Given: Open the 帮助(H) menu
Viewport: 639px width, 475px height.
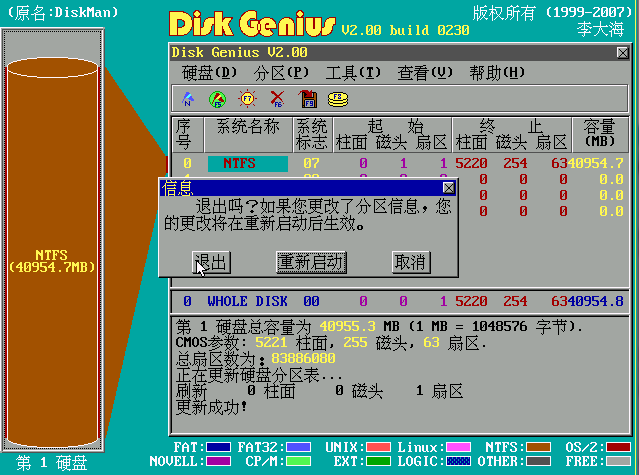Looking at the screenshot, I should pyautogui.click(x=497, y=73).
